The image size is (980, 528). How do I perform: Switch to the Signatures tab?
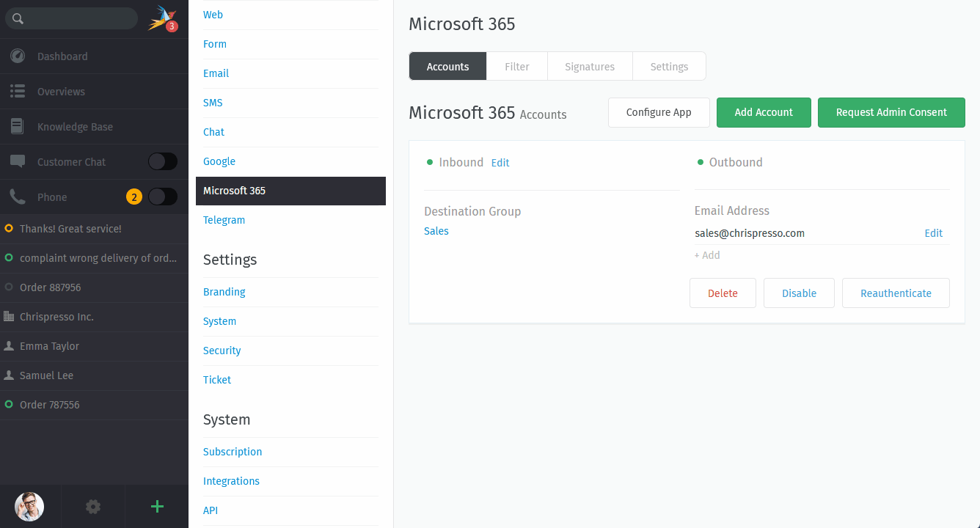[x=590, y=66]
